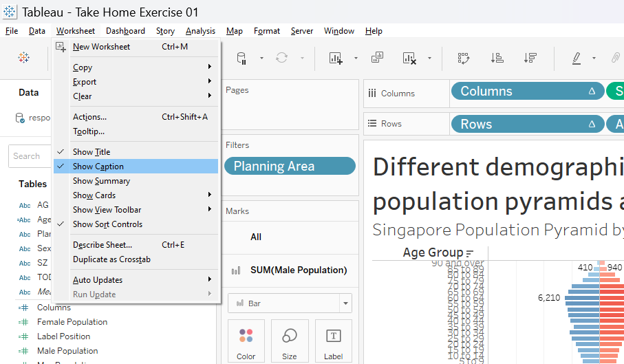The height and width of the screenshot is (364, 624).
Task: Uncheck Show Title in Worksheet menu
Action: (92, 152)
